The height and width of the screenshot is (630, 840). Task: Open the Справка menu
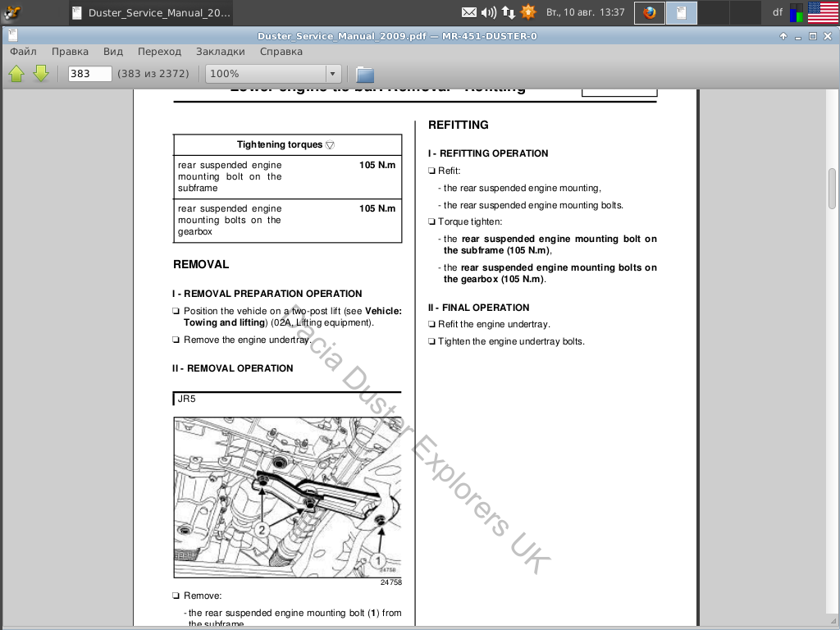281,52
